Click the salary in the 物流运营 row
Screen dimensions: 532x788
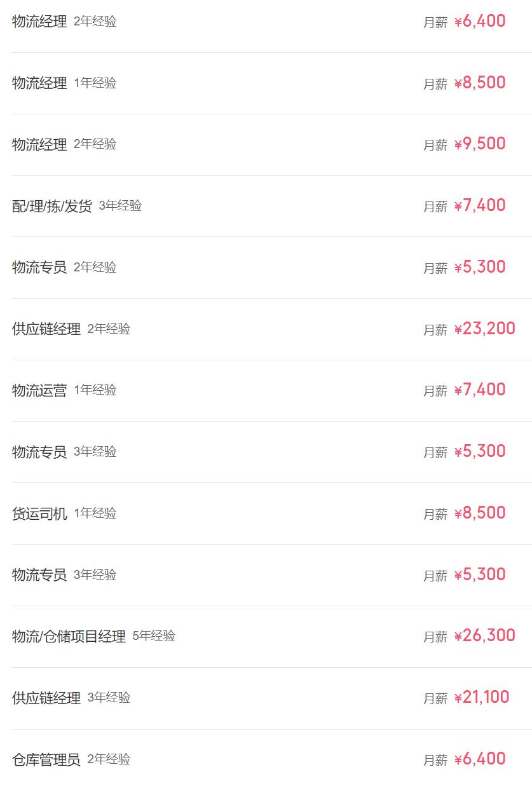(x=480, y=390)
